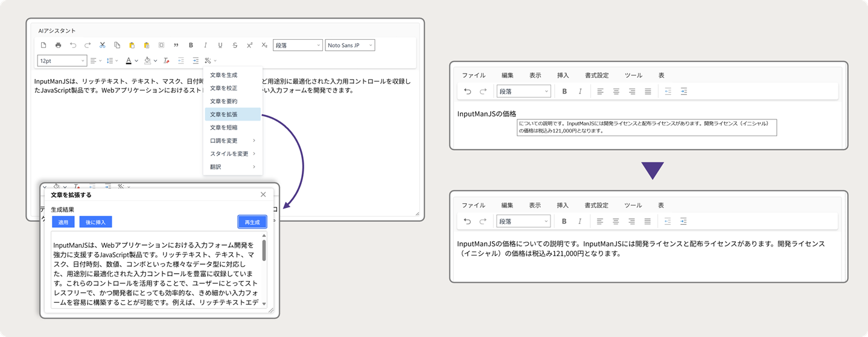
Task: Paste using the yellow clipboard icon
Action: click(x=132, y=45)
